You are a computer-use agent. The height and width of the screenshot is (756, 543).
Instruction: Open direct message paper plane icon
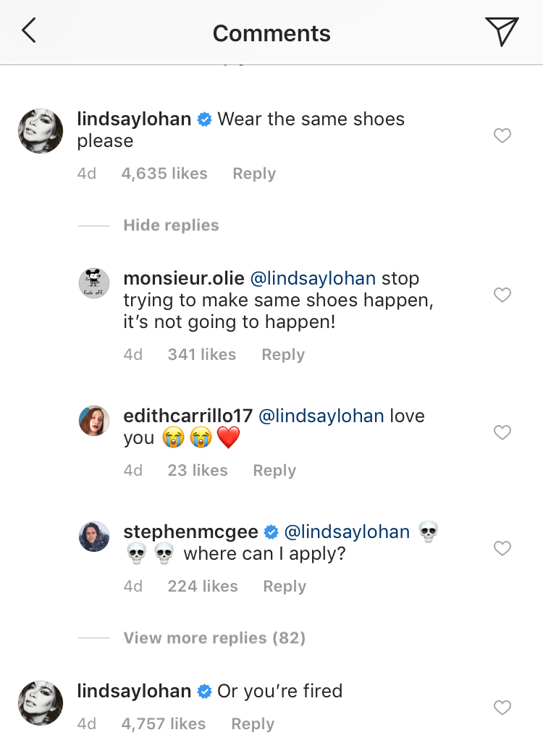click(x=501, y=32)
